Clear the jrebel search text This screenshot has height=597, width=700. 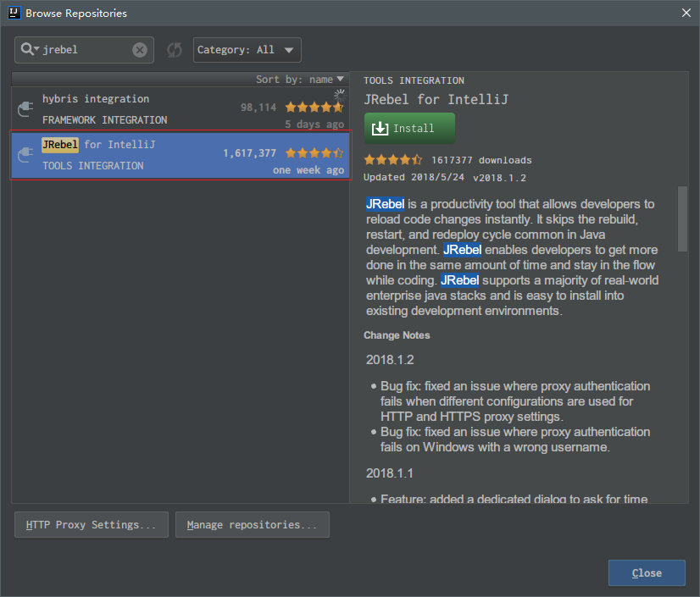140,49
